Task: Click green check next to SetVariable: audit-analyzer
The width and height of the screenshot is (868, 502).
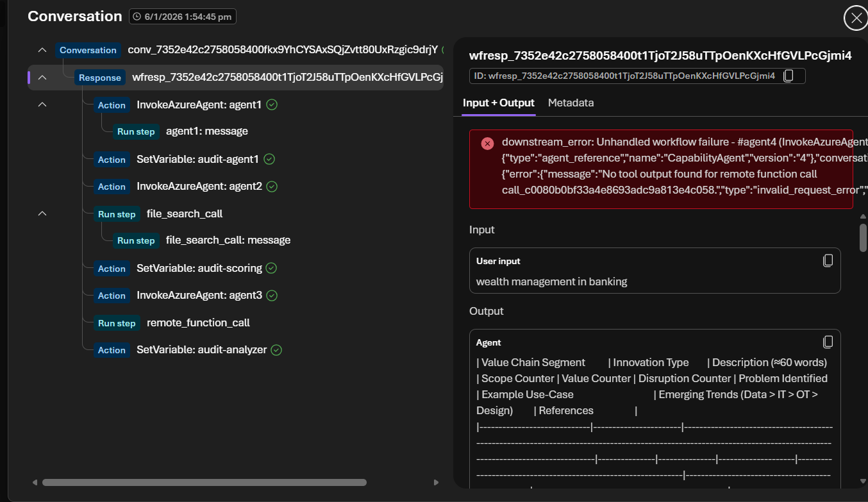Action: pyautogui.click(x=276, y=350)
